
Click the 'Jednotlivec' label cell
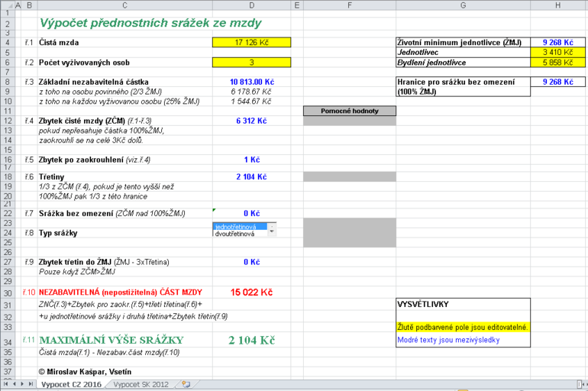(x=463, y=52)
